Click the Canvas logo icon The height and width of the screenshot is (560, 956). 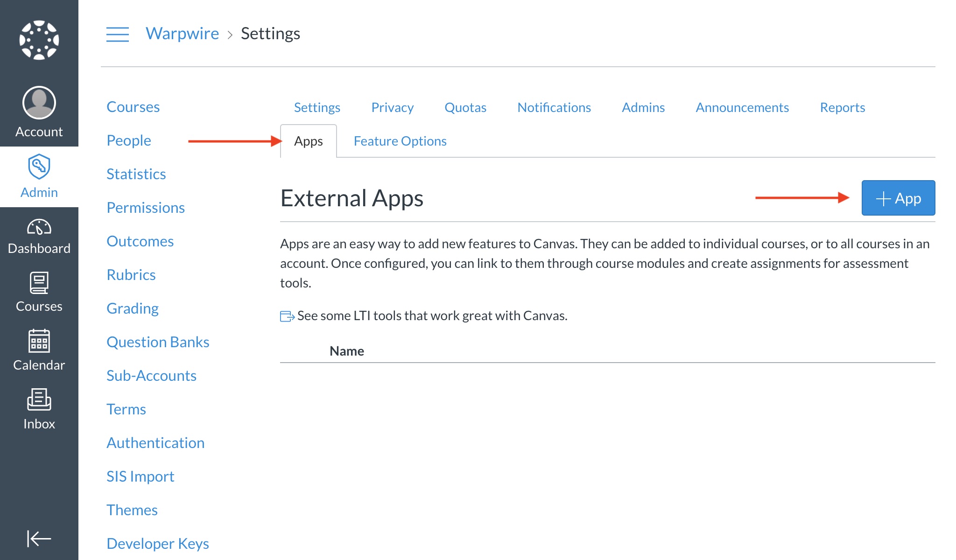pos(39,40)
